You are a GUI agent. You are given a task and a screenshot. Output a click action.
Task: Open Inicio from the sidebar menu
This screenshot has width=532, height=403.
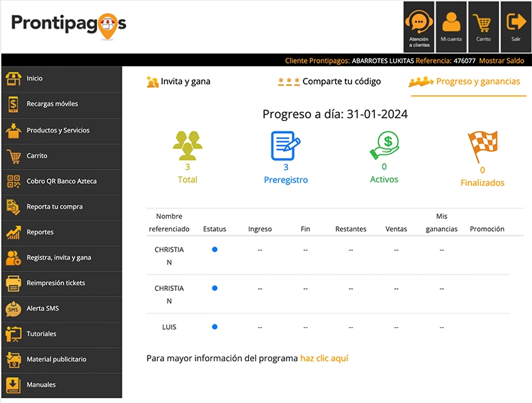pyautogui.click(x=62, y=79)
